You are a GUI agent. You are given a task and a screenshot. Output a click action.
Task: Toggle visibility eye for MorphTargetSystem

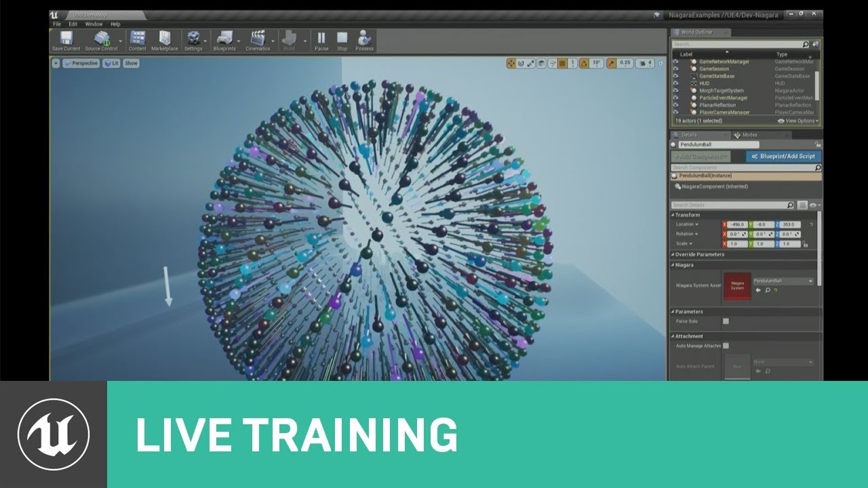(x=675, y=90)
